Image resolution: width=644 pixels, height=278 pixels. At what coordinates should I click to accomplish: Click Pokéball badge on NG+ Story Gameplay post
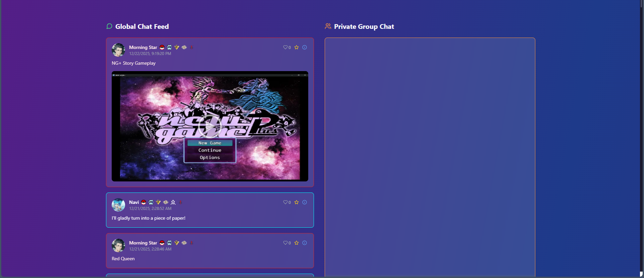(x=162, y=47)
